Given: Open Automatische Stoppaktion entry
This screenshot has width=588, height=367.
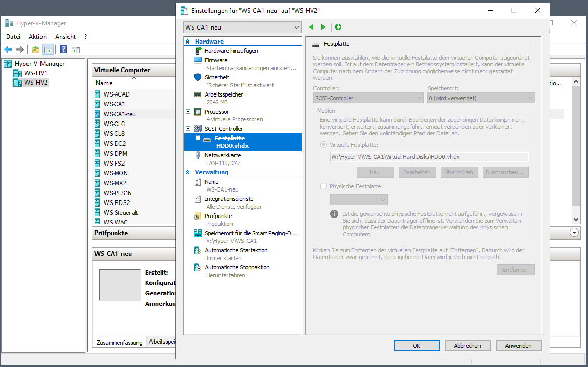Looking at the screenshot, I should click(x=237, y=267).
